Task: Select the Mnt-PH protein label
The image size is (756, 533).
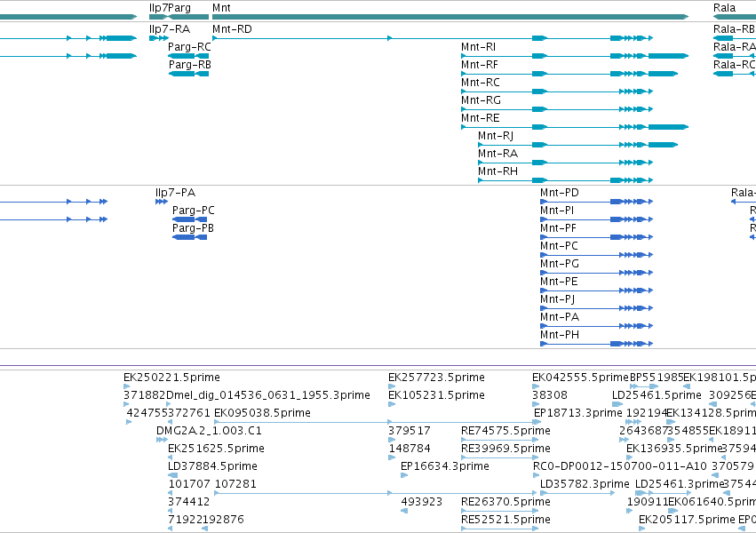Action: click(x=560, y=336)
